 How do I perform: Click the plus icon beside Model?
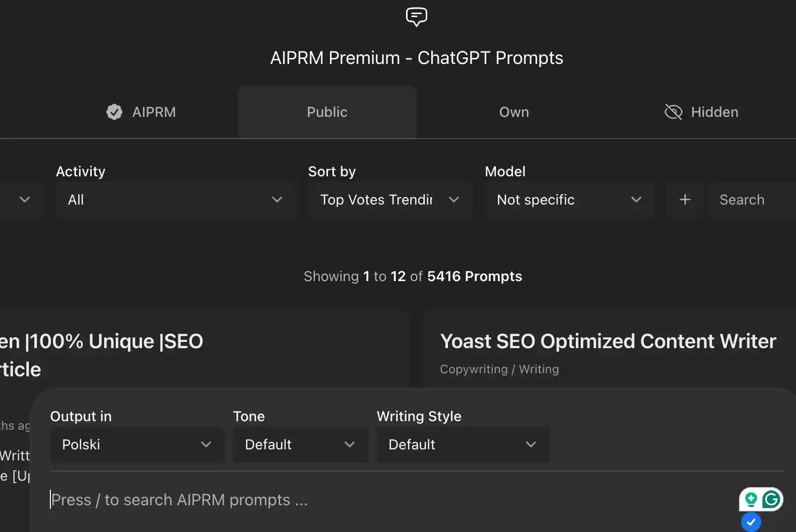click(685, 200)
